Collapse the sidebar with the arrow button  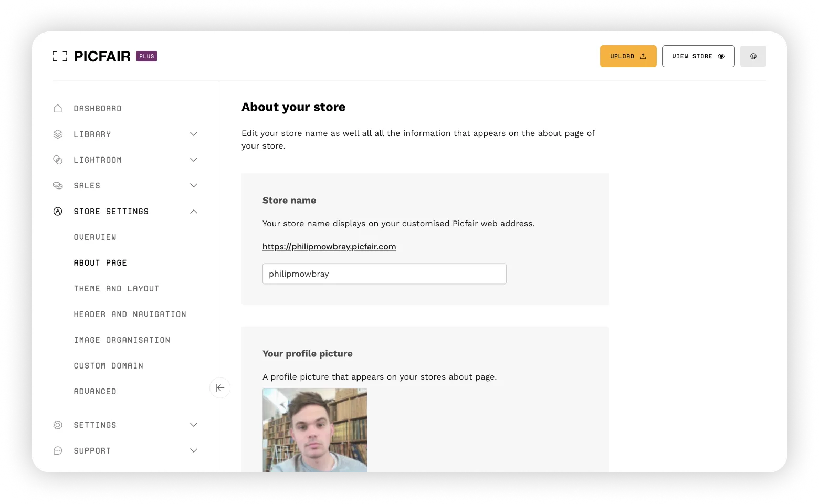click(x=220, y=388)
